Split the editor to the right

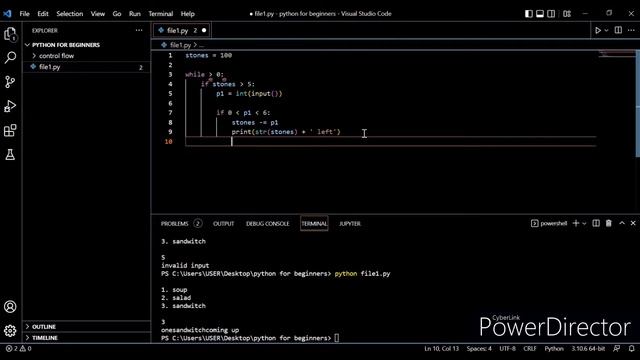(618, 30)
